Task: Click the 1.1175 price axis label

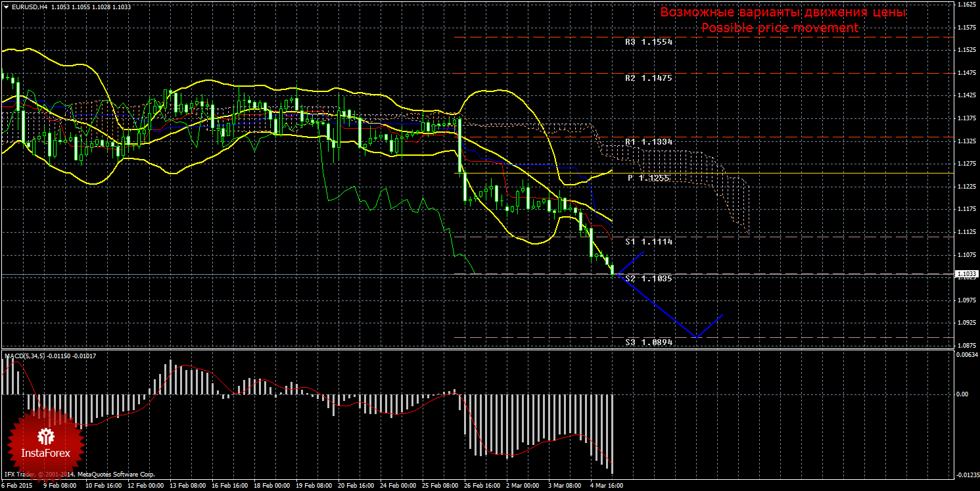Action: click(966, 209)
